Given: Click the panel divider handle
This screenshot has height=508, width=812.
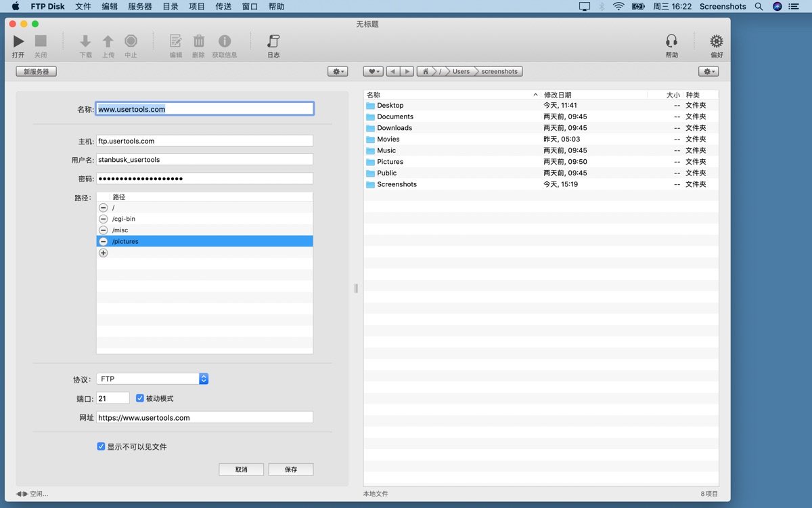Looking at the screenshot, I should 356,289.
